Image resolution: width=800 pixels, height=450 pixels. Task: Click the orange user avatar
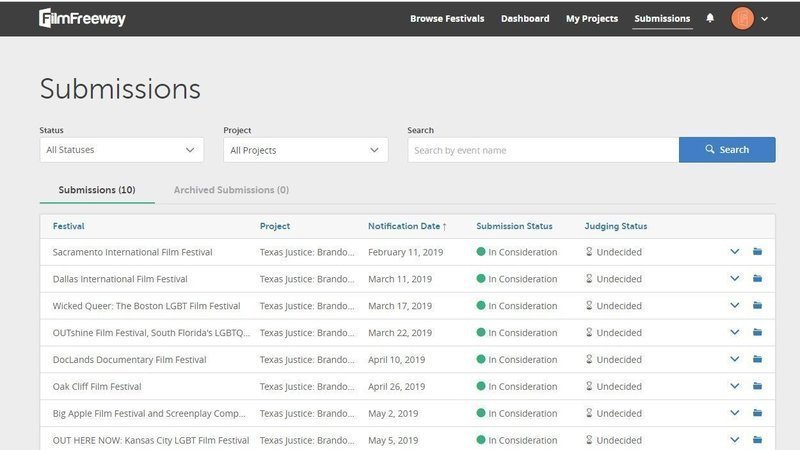coord(742,18)
